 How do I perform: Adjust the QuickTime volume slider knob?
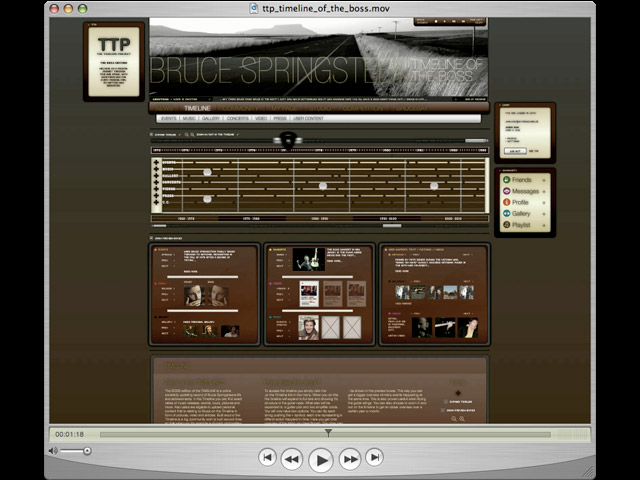click(x=87, y=451)
